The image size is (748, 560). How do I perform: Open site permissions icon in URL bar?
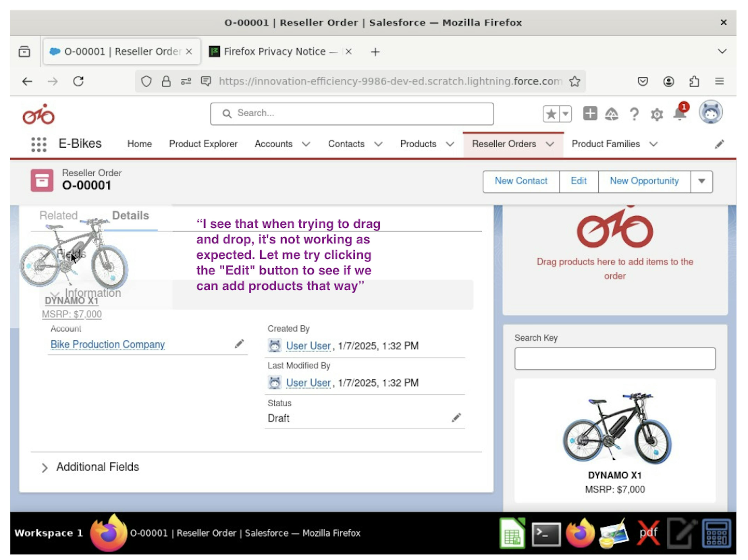coord(186,81)
